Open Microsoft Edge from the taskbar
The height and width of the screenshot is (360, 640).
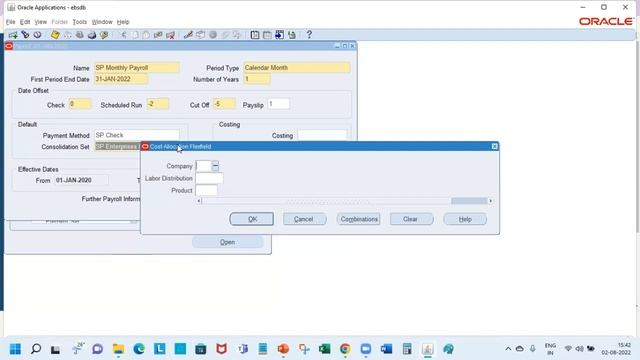[139, 349]
